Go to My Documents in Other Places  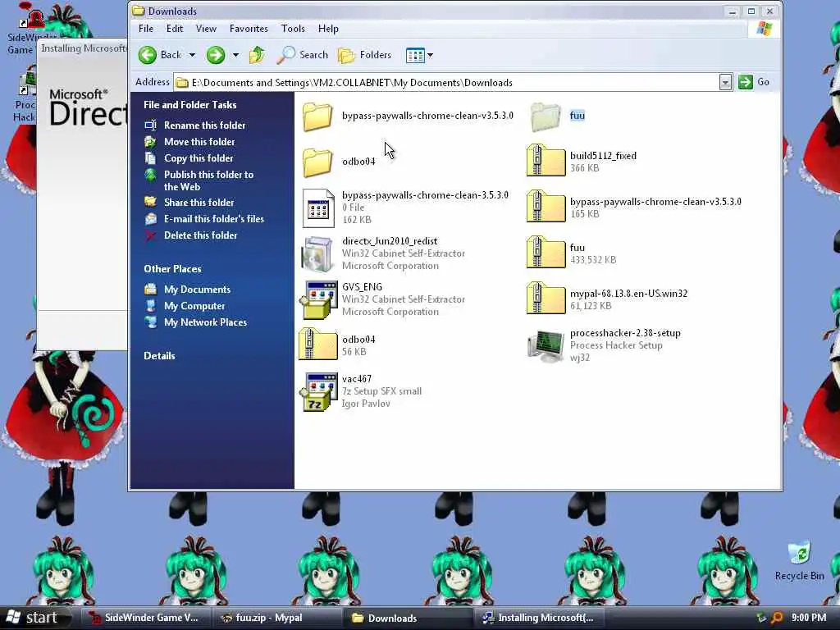197,290
